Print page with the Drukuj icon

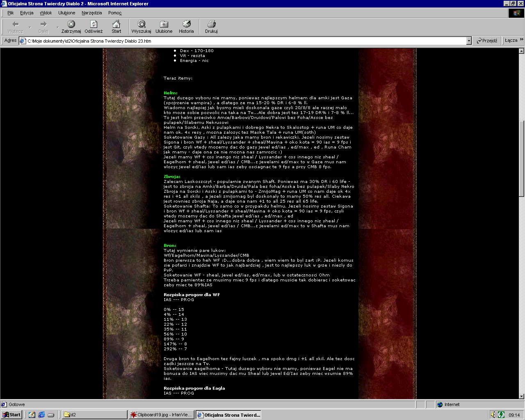tap(211, 24)
